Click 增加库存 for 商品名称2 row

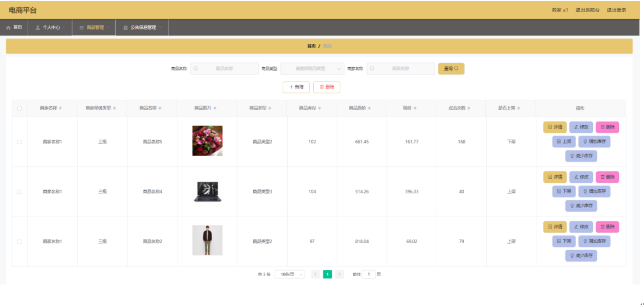(594, 241)
